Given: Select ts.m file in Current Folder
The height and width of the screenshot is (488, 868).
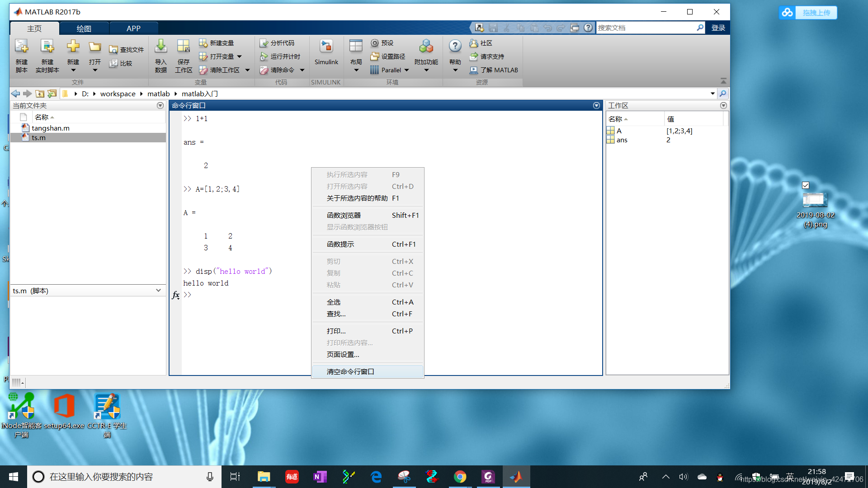Looking at the screenshot, I should pos(88,137).
